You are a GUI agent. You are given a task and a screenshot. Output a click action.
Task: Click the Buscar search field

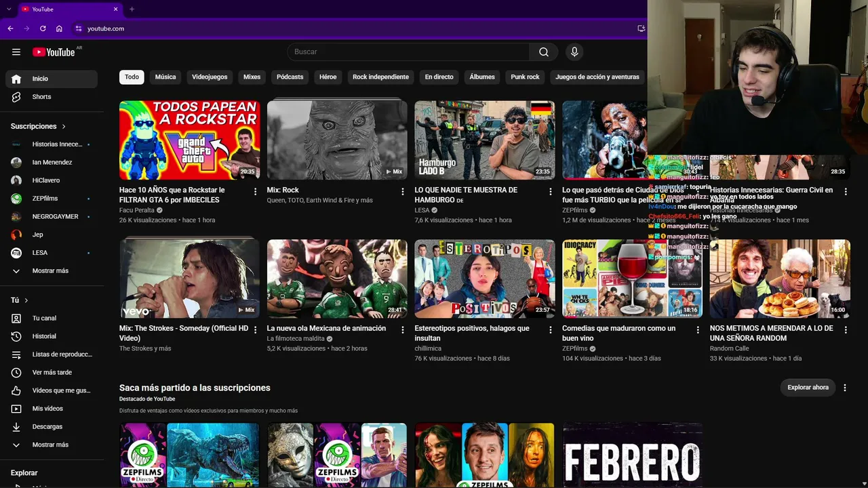pos(408,52)
